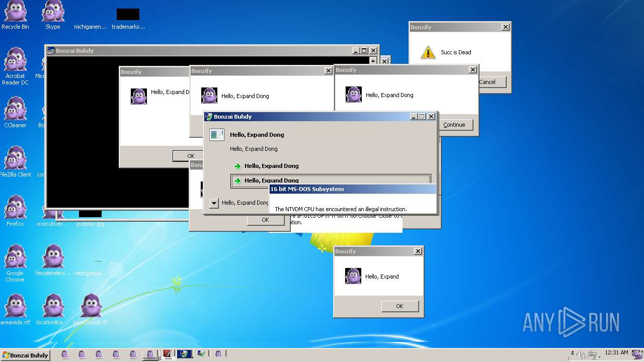
Task: Click OK in the 'Hello, Expand' Bonzify dialog
Action: click(x=399, y=306)
